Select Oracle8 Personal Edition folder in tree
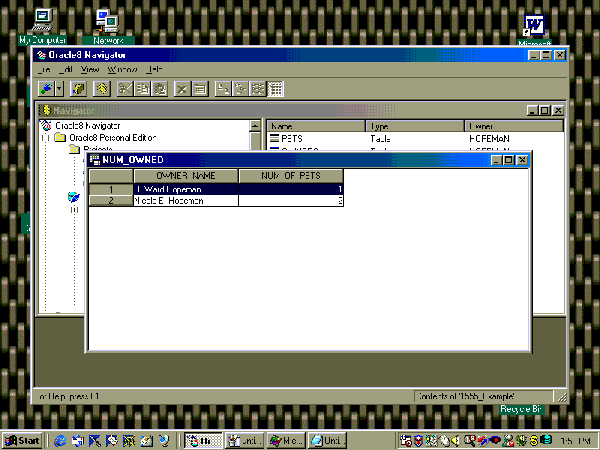Screen dimensions: 600x450 pos(112,137)
